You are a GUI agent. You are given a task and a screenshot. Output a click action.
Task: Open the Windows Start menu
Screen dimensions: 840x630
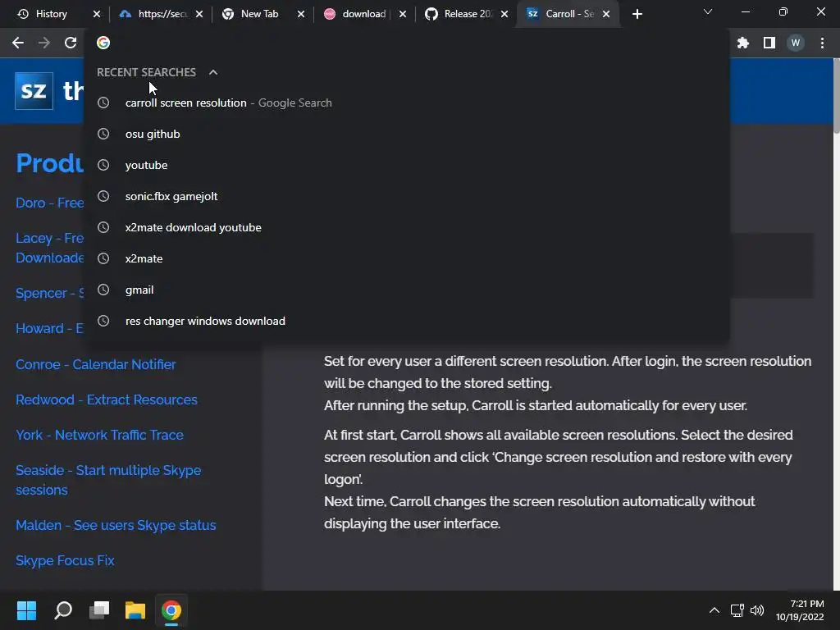pos(26,610)
